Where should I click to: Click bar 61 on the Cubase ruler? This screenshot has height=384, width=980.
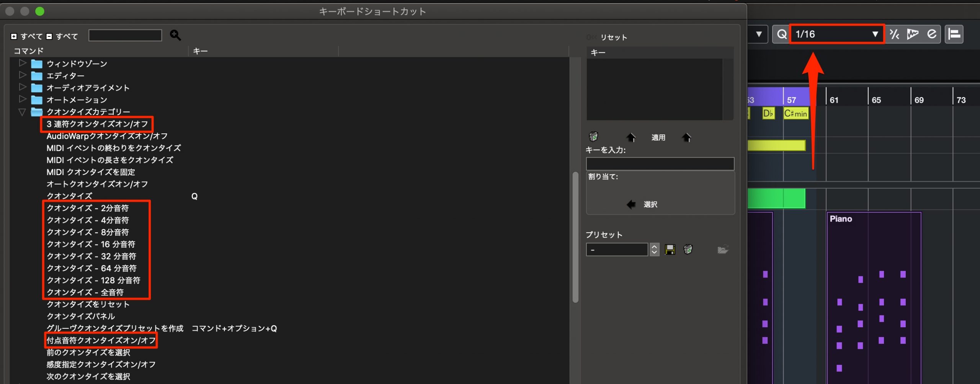point(834,100)
